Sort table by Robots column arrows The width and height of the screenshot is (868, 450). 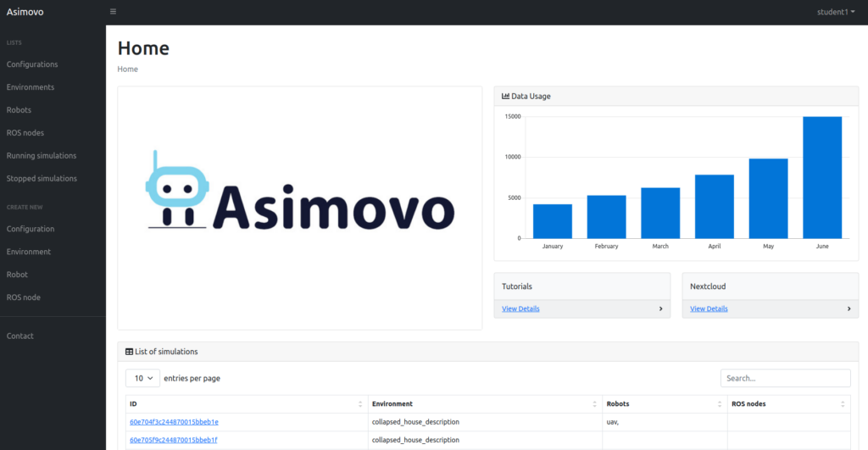pos(720,404)
